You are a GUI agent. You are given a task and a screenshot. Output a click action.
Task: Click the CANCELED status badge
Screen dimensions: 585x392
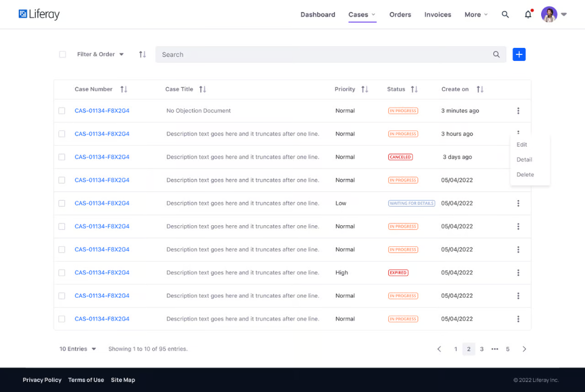click(x=400, y=157)
